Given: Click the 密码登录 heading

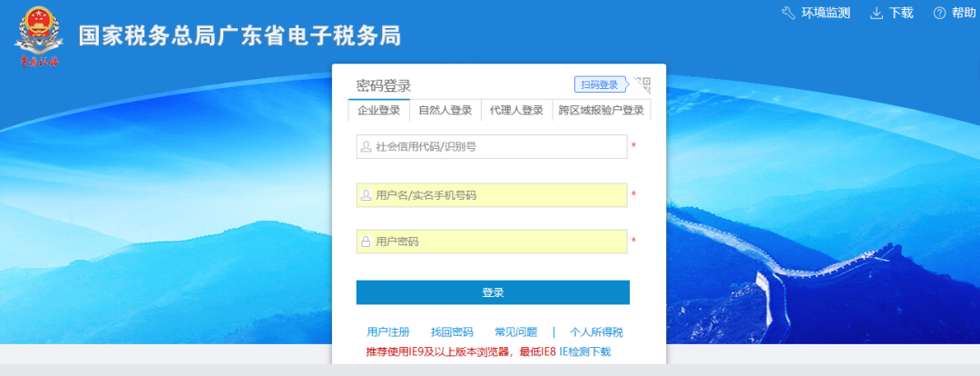Looking at the screenshot, I should (384, 85).
